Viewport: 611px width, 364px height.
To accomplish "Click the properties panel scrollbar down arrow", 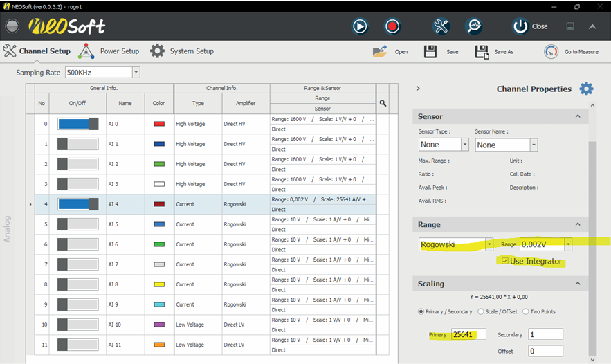I will pyautogui.click(x=592, y=360).
